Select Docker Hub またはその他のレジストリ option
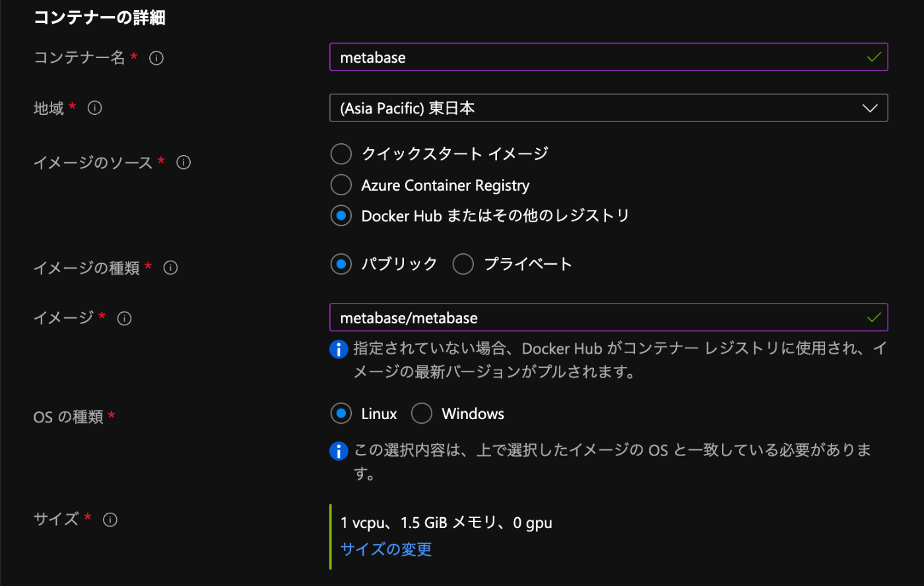Screen dimensions: 924x586 [x=341, y=216]
